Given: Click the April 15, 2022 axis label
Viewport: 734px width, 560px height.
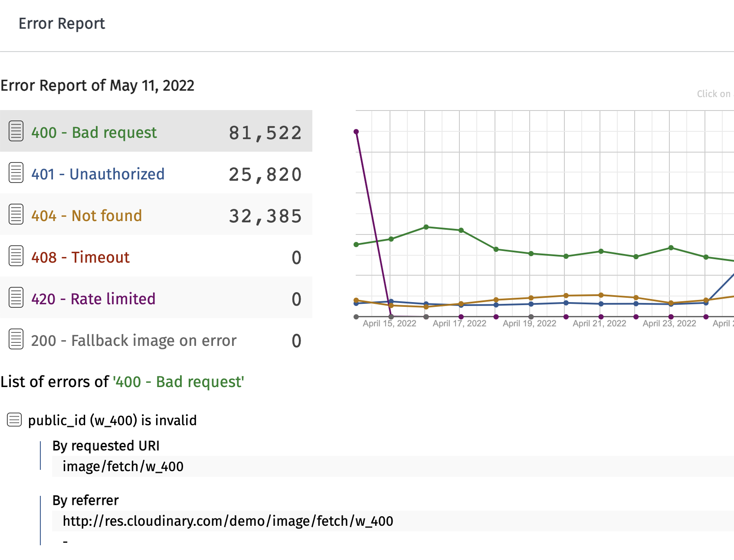Looking at the screenshot, I should click(x=390, y=323).
